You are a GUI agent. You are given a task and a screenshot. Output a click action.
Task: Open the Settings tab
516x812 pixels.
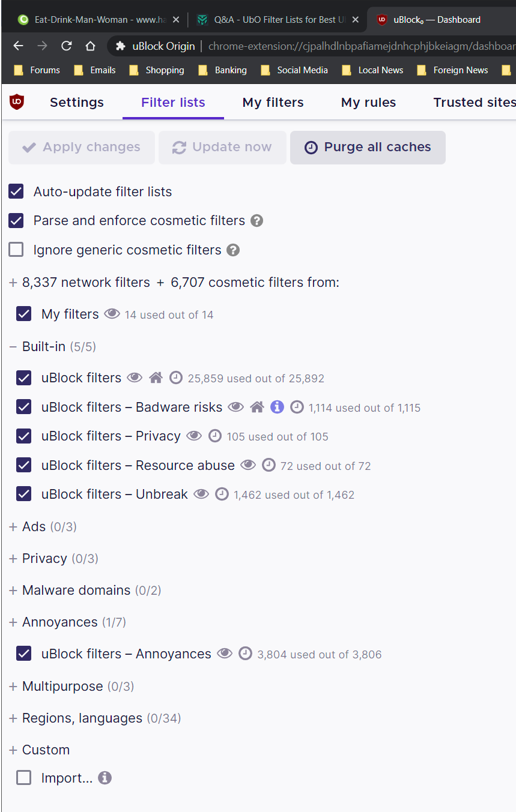76,103
